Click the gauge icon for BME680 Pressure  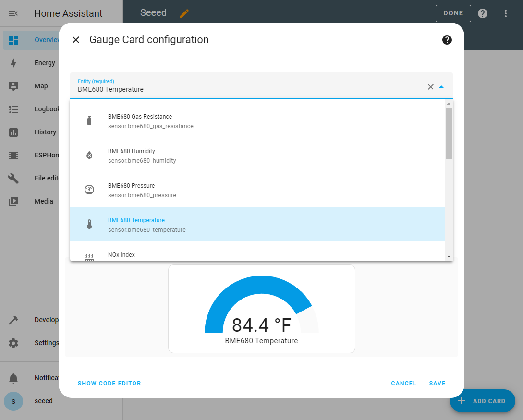click(89, 190)
